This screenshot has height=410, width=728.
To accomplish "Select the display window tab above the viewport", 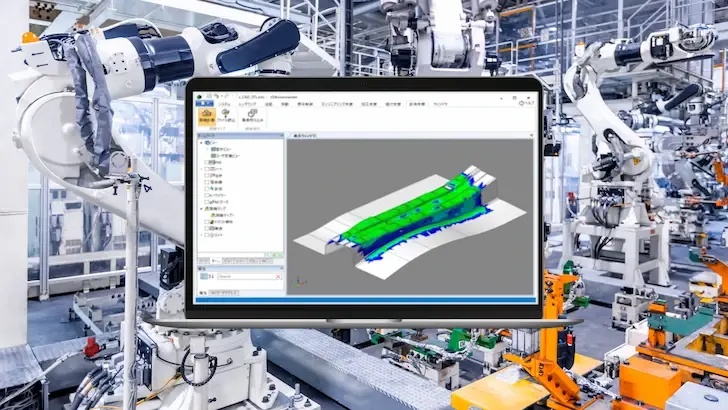I will point(302,136).
